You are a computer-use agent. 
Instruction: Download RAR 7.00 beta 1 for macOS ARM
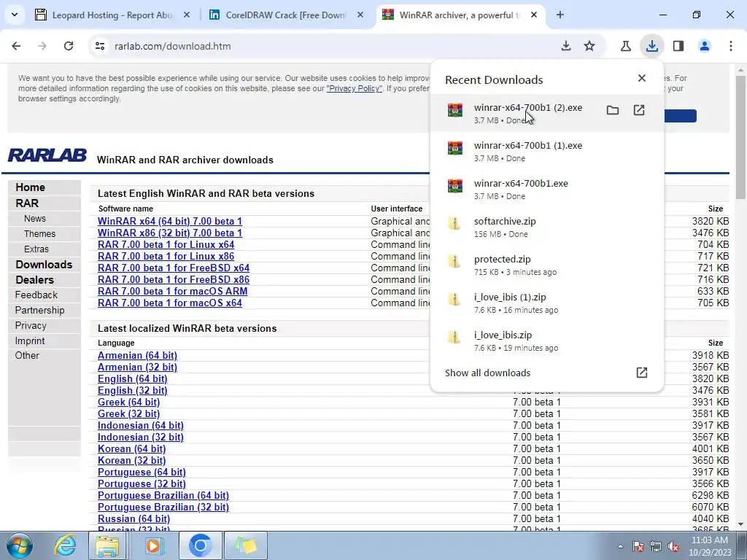point(172,291)
